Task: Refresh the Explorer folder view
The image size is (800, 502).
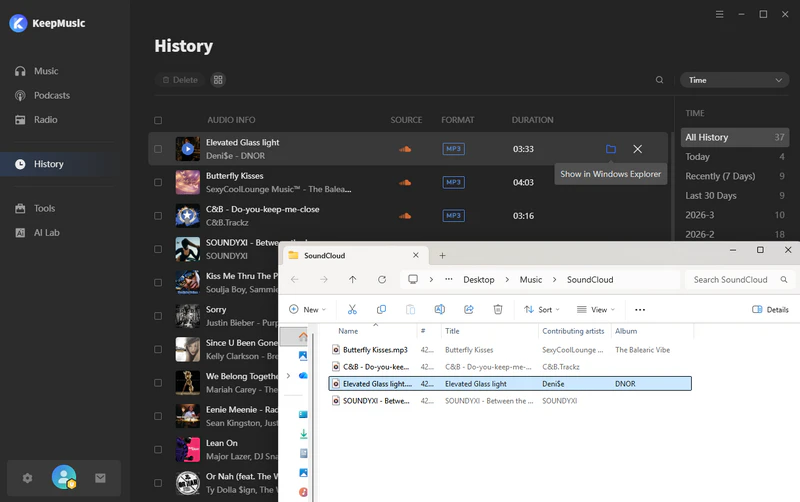Action: [x=382, y=280]
